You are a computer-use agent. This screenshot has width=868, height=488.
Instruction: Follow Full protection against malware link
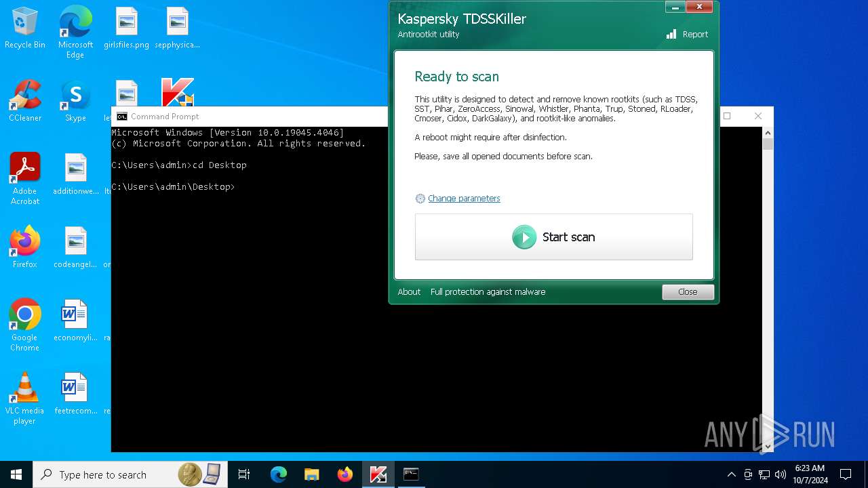[x=488, y=292]
